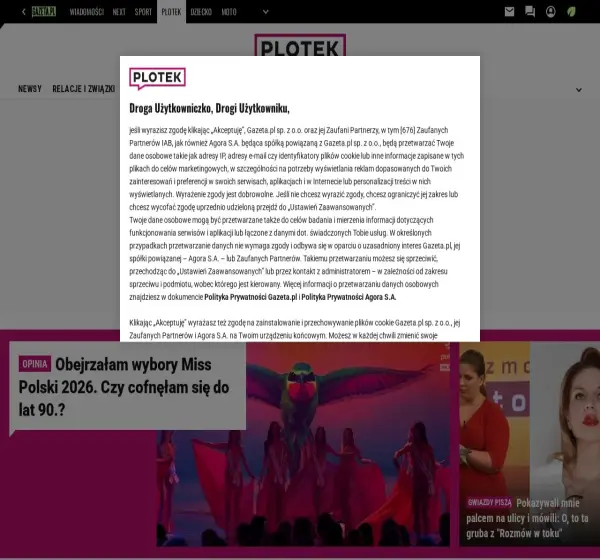Open the Sport section
This screenshot has height=560, width=600.
click(143, 12)
